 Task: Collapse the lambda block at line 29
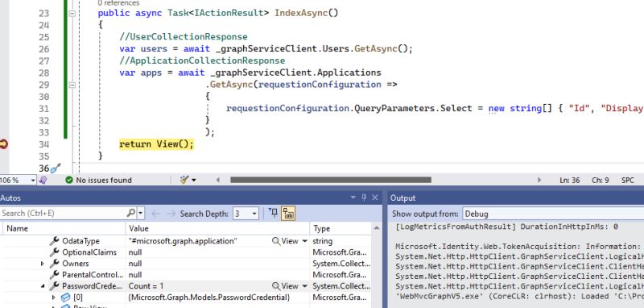72,85
